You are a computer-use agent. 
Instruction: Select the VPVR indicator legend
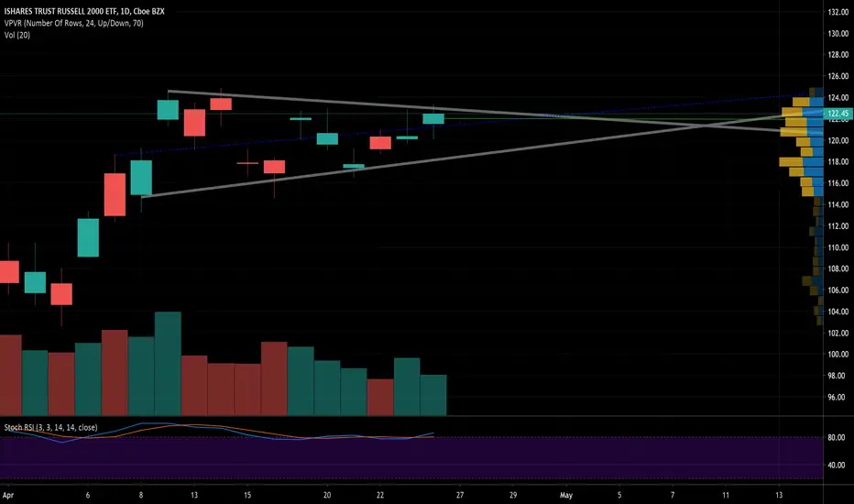pyautogui.click(x=73, y=23)
